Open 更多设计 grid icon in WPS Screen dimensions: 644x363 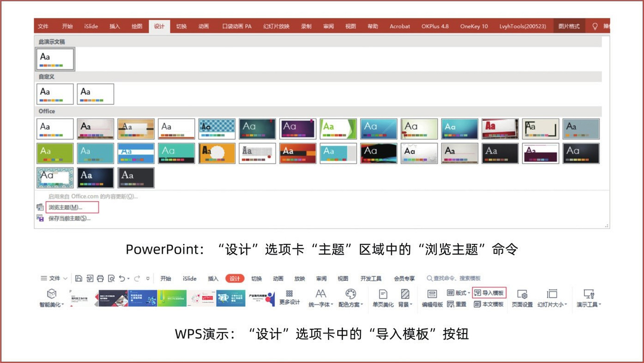tap(289, 293)
